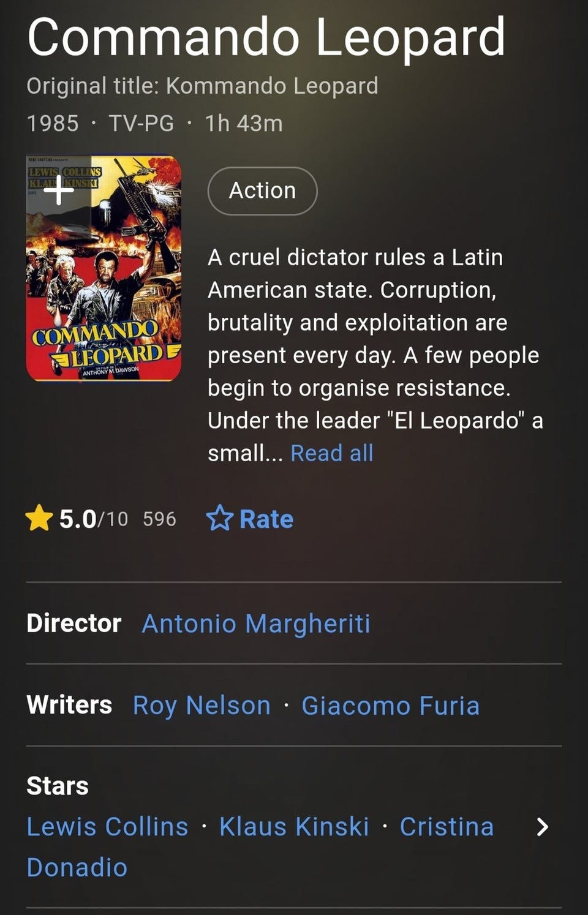Open director Antonio Margheriti's page

256,623
